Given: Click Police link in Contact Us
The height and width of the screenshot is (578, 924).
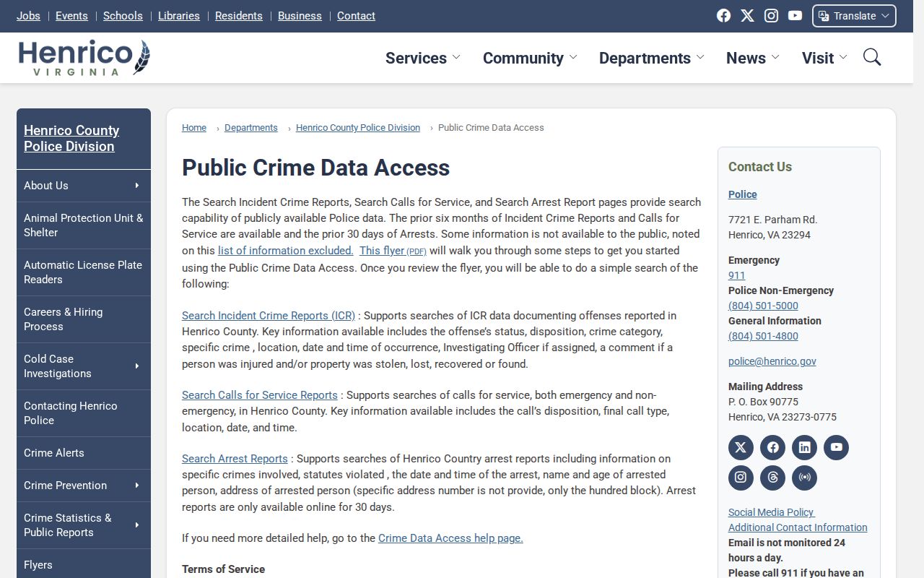Looking at the screenshot, I should pos(743,194).
